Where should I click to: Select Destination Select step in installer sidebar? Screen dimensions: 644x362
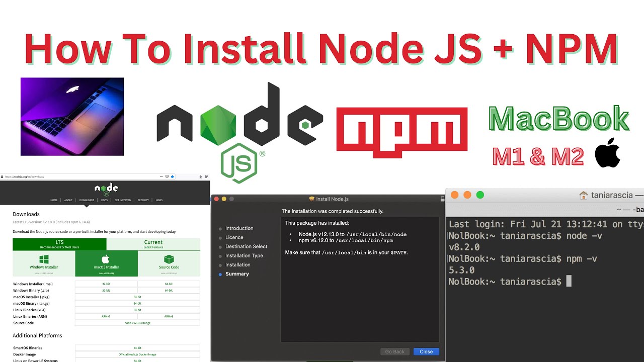click(246, 246)
